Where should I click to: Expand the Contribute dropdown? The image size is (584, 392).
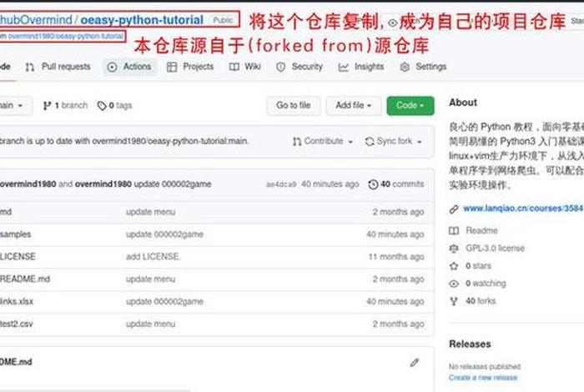[323, 141]
